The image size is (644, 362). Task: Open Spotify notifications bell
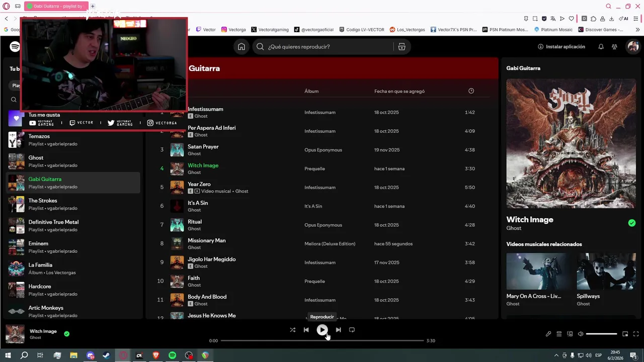pos(601,47)
